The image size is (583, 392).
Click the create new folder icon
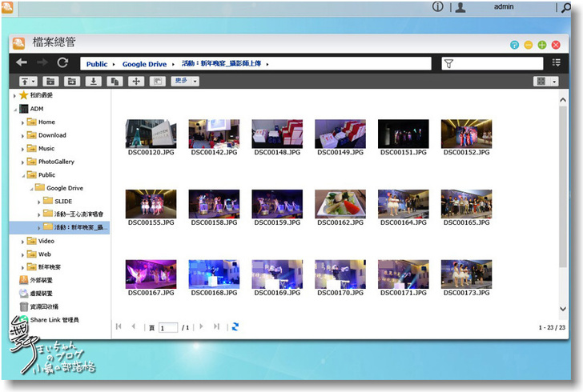click(50, 81)
